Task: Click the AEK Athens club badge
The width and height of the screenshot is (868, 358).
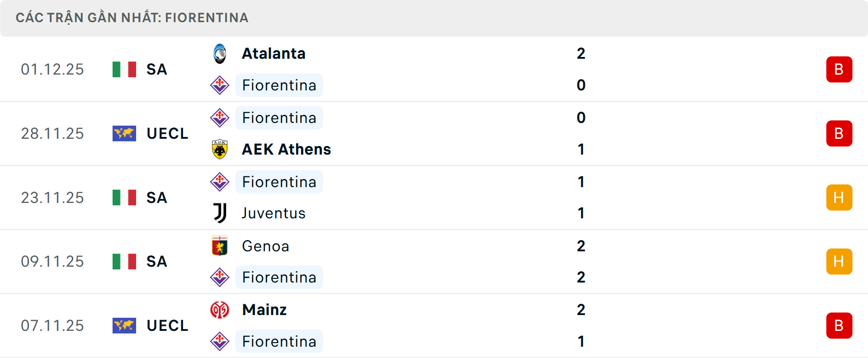Action: (x=220, y=149)
